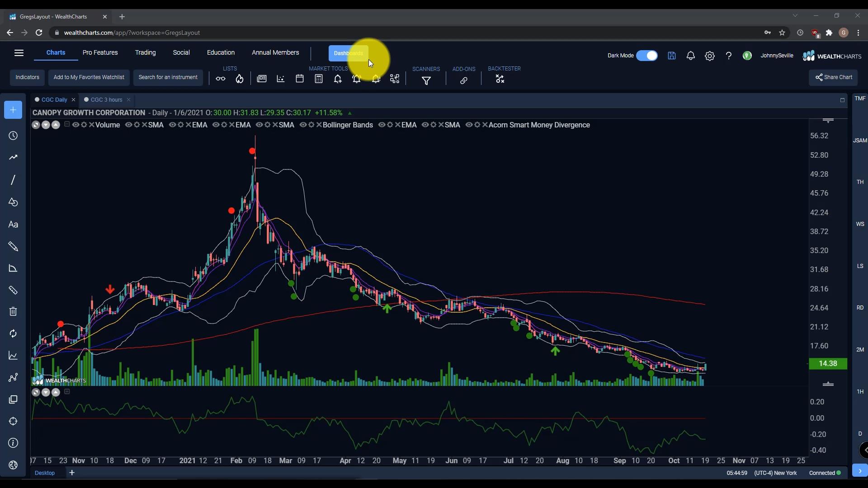
Task: Switch to the CGC 3 hours chart tab
Action: tap(107, 99)
